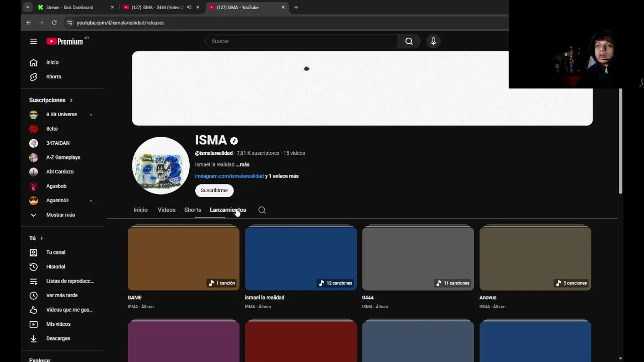Open ismael la realidad album title
Image resolution: width=644 pixels, height=362 pixels.
265,298
